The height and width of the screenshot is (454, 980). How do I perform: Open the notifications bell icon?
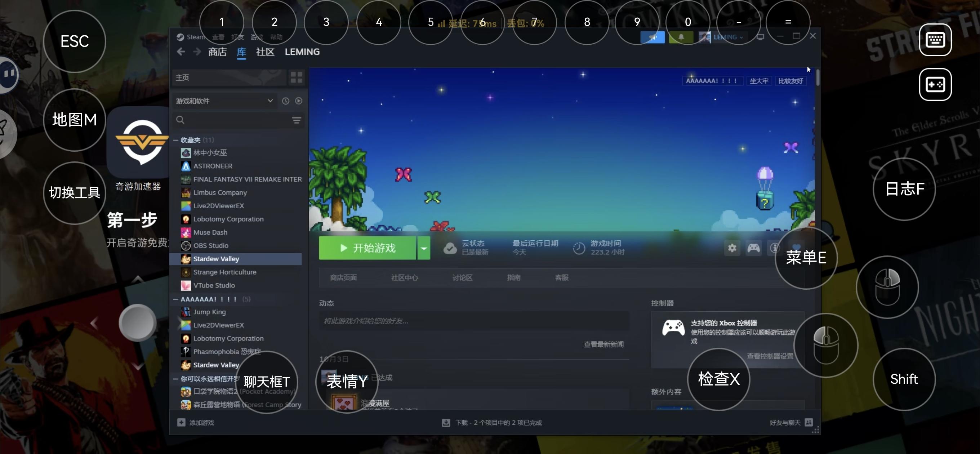pos(681,37)
